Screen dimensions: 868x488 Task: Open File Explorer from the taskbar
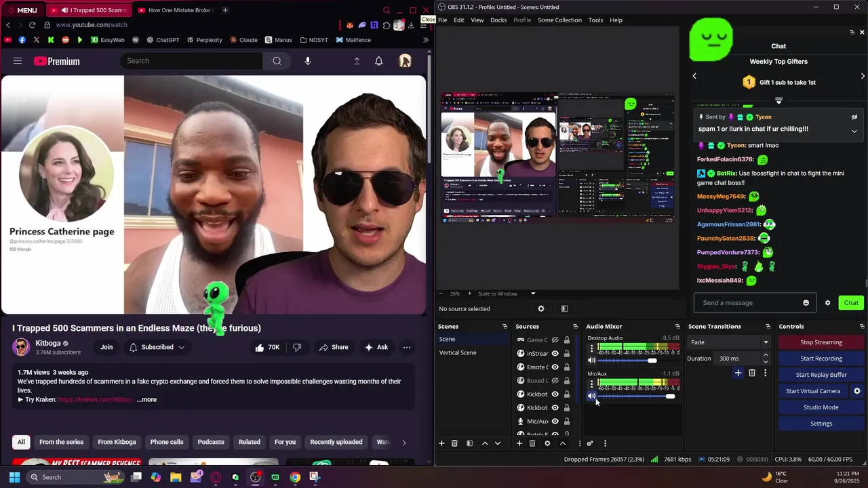pyautogui.click(x=176, y=477)
